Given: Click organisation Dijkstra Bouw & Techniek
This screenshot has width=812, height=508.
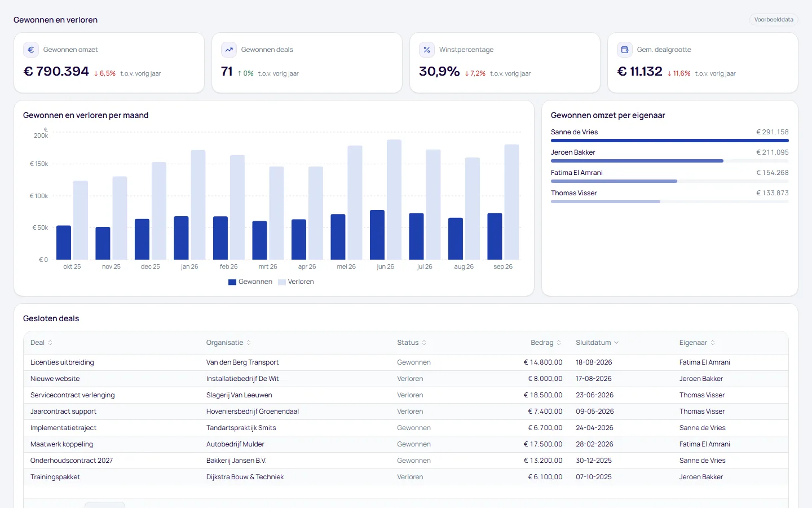Looking at the screenshot, I should coord(245,477).
